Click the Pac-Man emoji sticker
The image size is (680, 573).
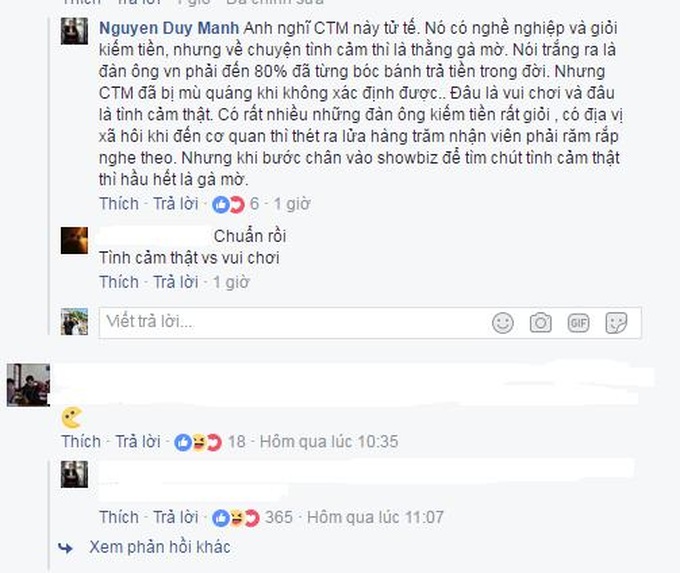(x=72, y=417)
